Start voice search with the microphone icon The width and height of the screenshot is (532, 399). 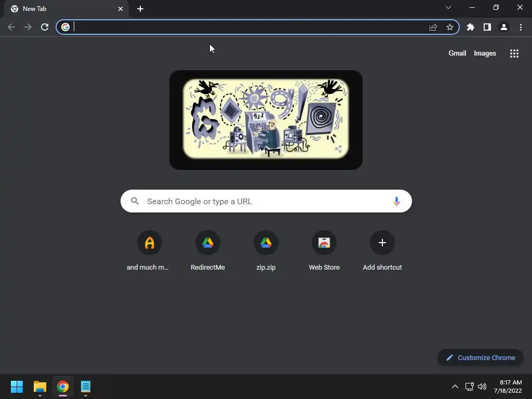coord(396,201)
